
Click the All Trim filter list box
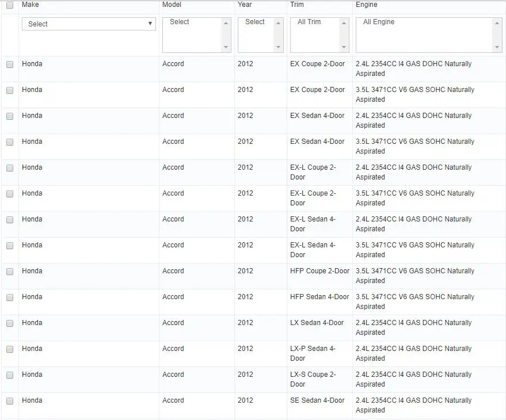click(319, 35)
